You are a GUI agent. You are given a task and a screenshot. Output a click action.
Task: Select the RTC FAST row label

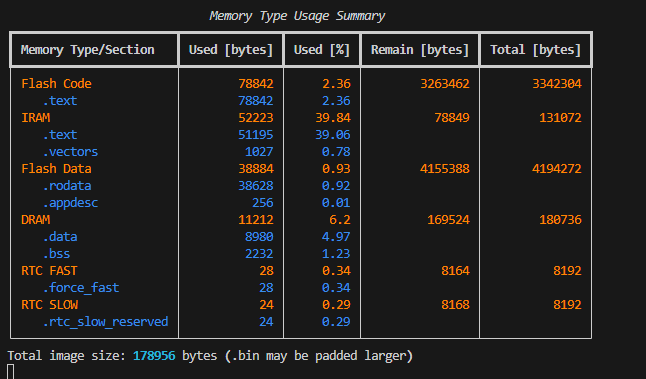pyautogui.click(x=49, y=271)
